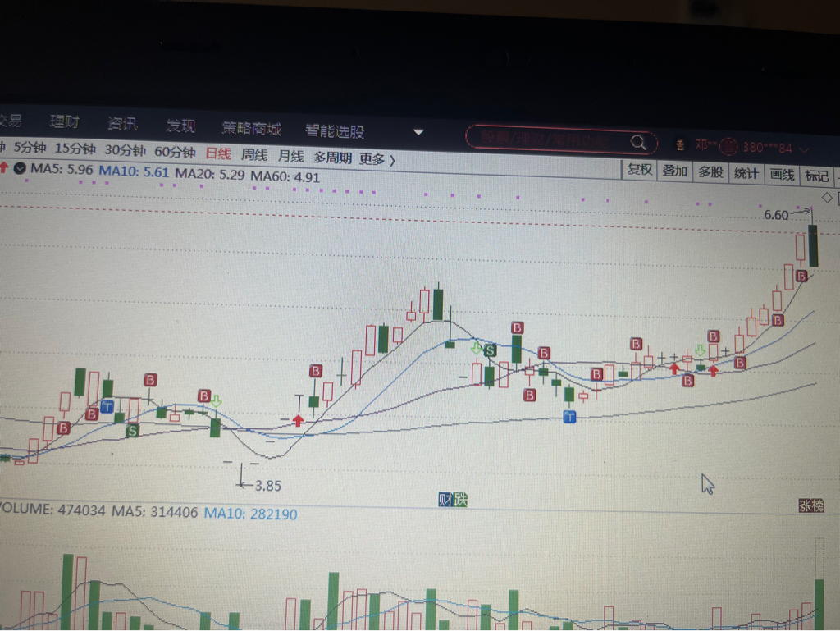Switch to the 60分钟 period tab
The width and height of the screenshot is (840, 631).
point(175,152)
